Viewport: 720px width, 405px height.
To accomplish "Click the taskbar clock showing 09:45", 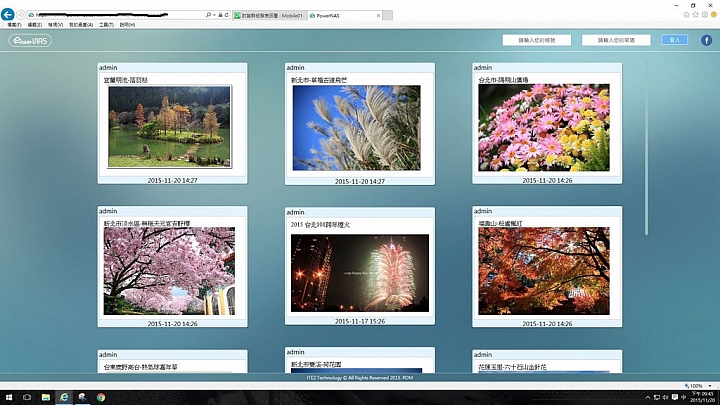I will 703,397.
